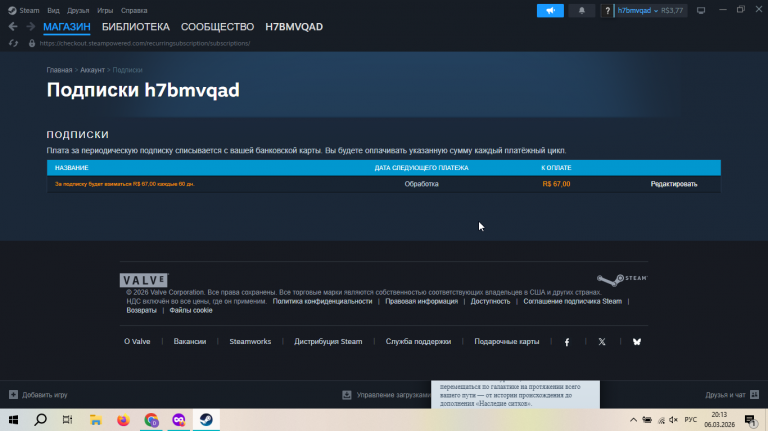Open the Steamworks footer link
This screenshot has width=768, height=431.
[250, 341]
